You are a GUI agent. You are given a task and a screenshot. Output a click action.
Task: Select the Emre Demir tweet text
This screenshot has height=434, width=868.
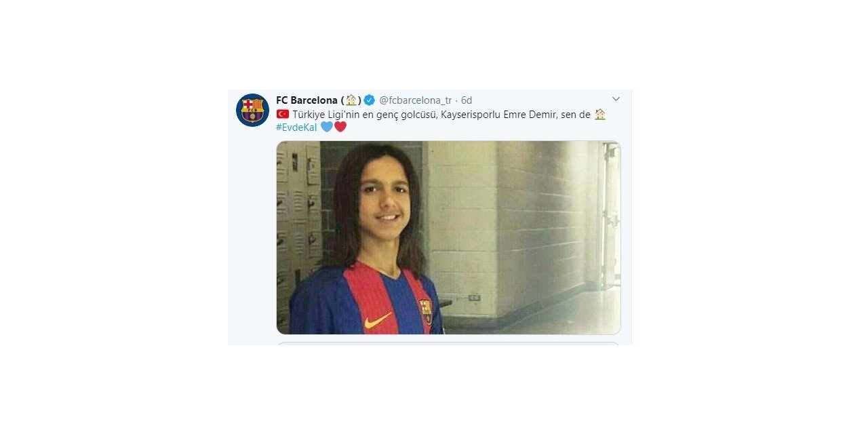pos(441,121)
